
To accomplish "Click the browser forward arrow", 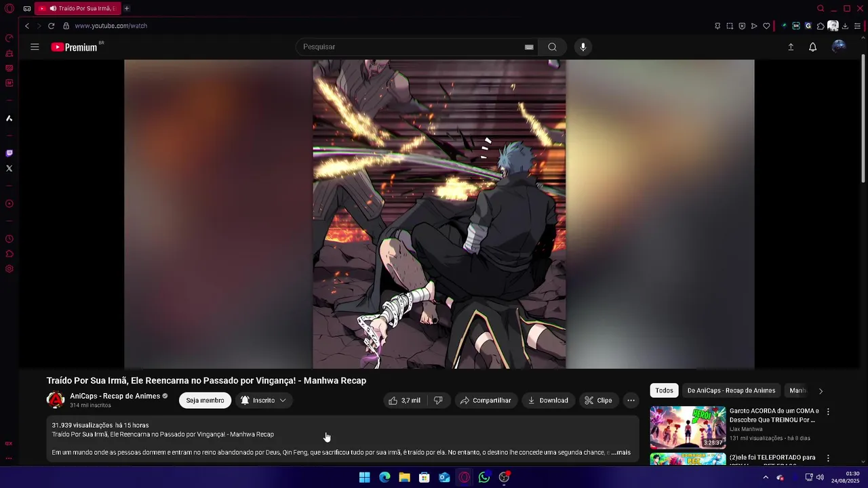I will tap(39, 26).
